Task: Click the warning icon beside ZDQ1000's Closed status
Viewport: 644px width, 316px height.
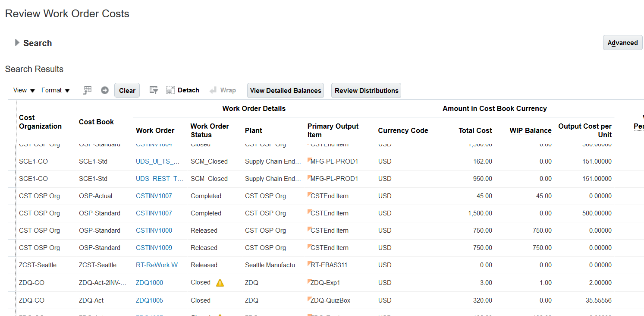Action: coord(220,282)
